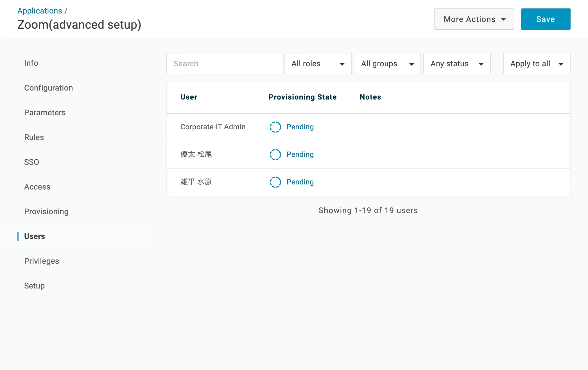The height and width of the screenshot is (370, 588).
Task: Expand the All roles filter
Action: pos(318,64)
